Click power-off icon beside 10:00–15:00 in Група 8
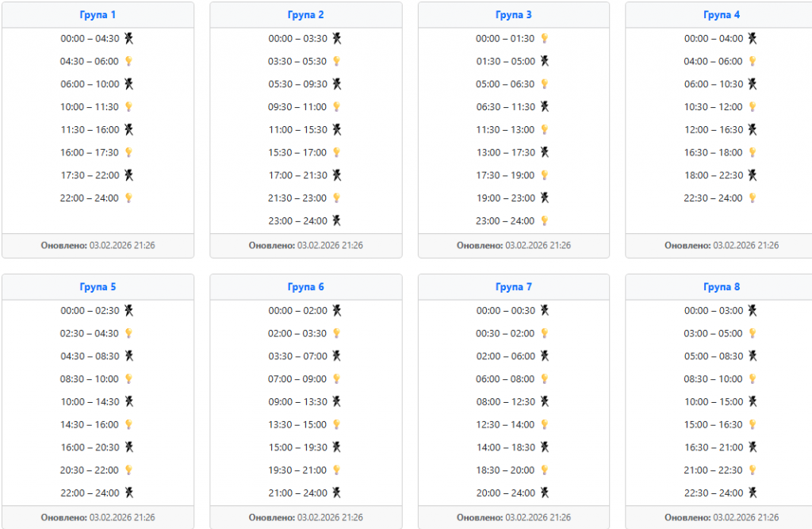Image resolution: width=812 pixels, height=529 pixels. (x=753, y=401)
